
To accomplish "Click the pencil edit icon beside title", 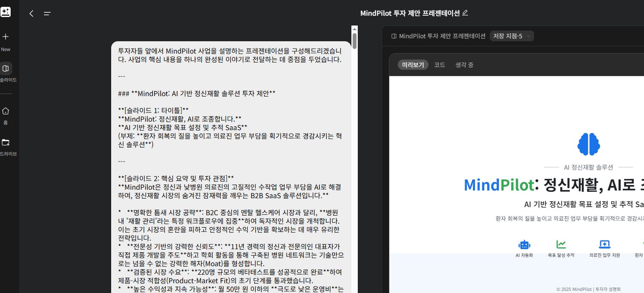I will pos(465,13).
